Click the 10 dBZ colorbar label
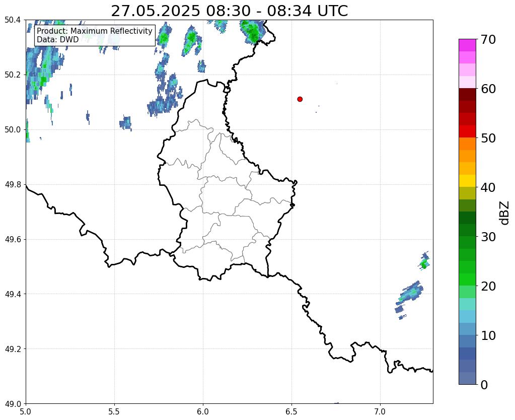The image size is (515, 420). pyautogui.click(x=488, y=335)
